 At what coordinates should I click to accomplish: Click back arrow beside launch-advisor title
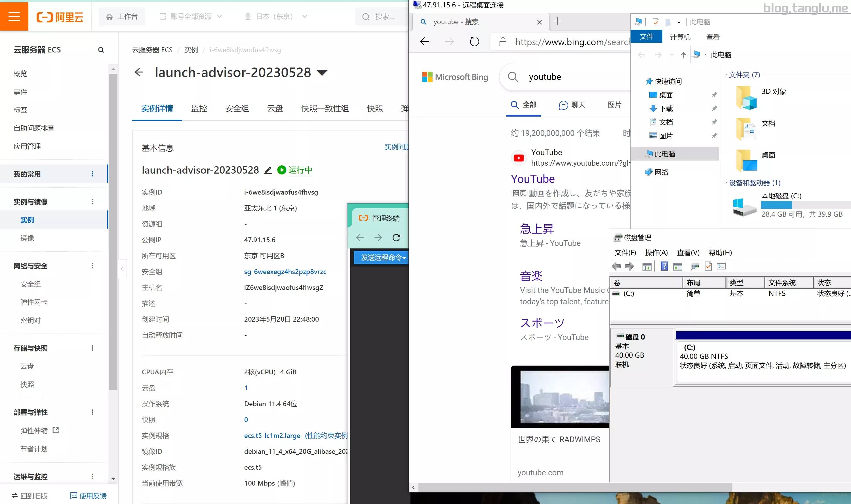click(139, 72)
